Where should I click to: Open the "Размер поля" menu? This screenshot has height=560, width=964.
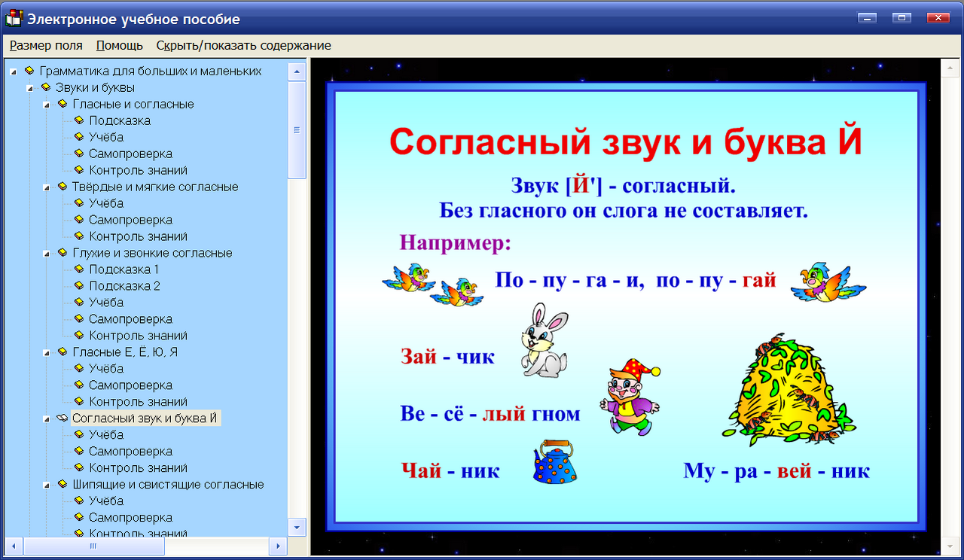[46, 45]
